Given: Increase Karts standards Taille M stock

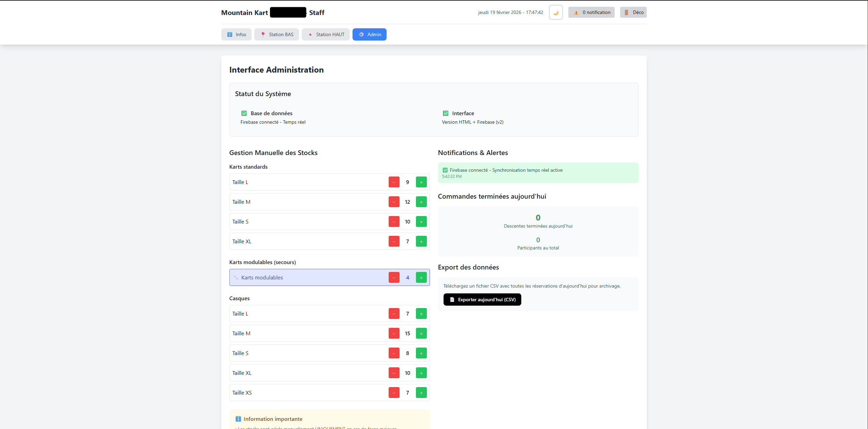Looking at the screenshot, I should point(421,202).
